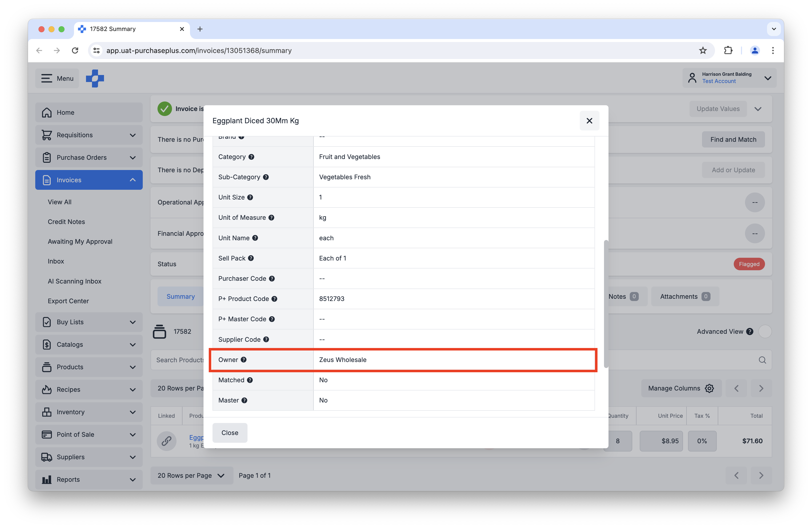
Task: Click the search magnifier icon
Action: pyautogui.click(x=762, y=360)
